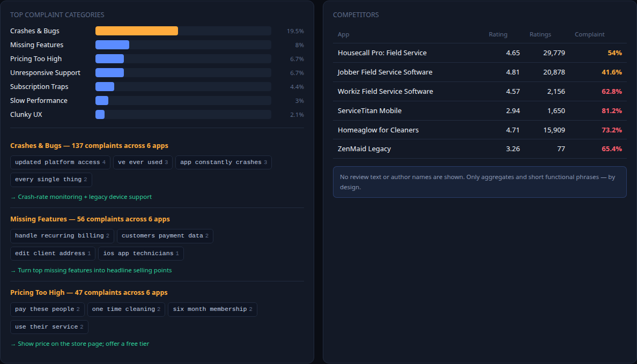The height and width of the screenshot is (364, 637).
Task: Click the 'app constantly crashes' phrase chip
Action: point(224,162)
